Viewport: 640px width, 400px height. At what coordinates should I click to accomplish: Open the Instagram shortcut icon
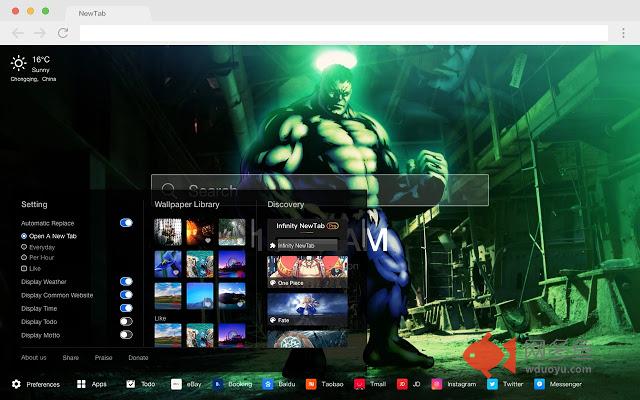tap(437, 384)
